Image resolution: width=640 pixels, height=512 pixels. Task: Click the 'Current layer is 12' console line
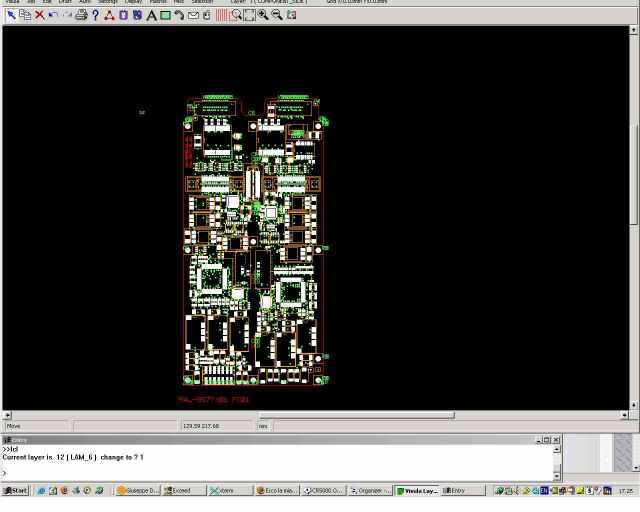point(73,457)
